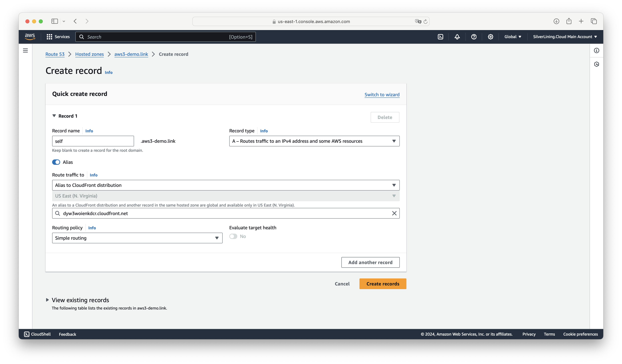Click the help question mark icon
Image resolution: width=622 pixels, height=364 pixels.
(x=474, y=37)
